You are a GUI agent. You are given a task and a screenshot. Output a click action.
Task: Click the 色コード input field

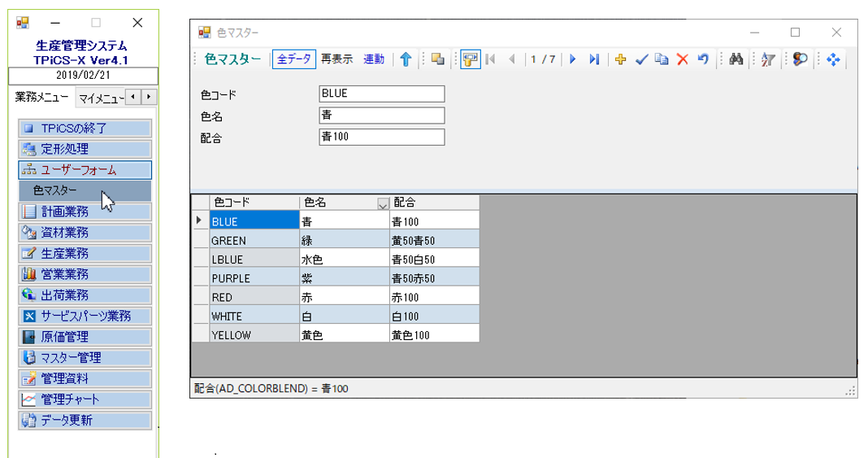(382, 94)
